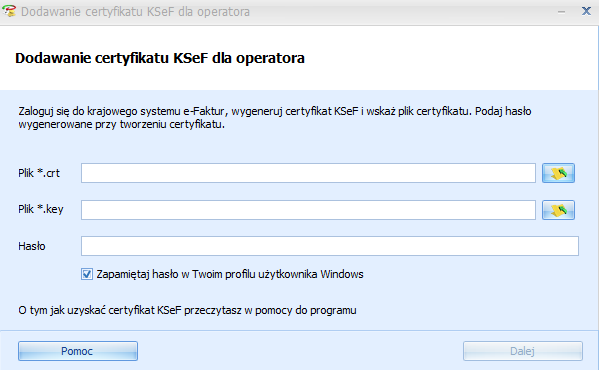The image size is (599, 370).
Task: Click the Plik *.crt label
Action: [39, 173]
